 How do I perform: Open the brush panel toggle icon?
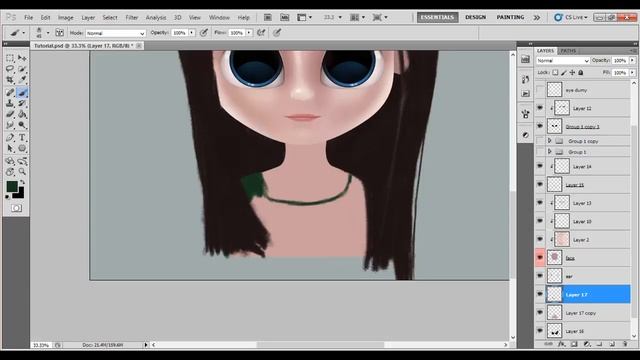pos(59,33)
